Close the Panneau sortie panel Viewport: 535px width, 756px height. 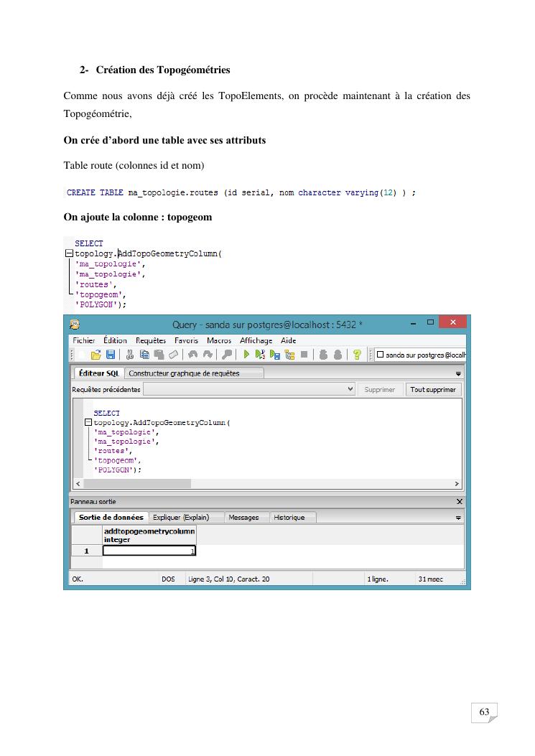(x=460, y=502)
